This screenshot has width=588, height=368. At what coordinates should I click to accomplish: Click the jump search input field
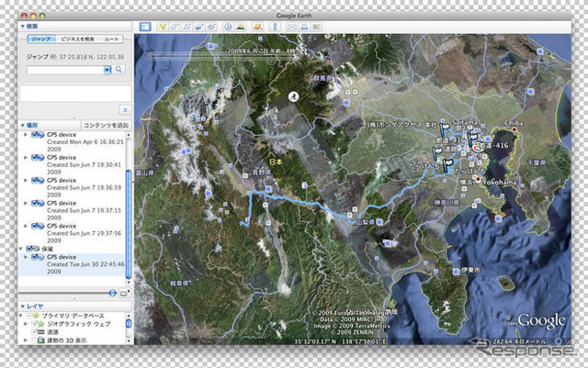pos(65,70)
